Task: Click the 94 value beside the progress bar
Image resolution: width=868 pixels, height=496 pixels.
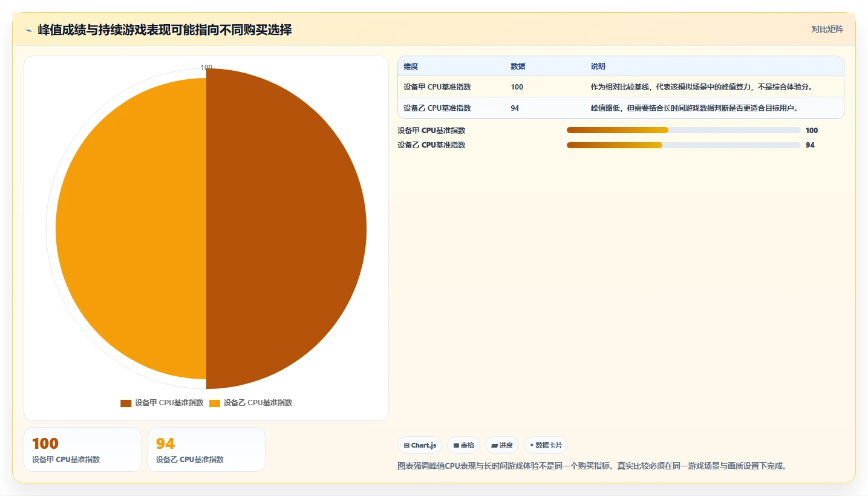Action: coord(810,145)
